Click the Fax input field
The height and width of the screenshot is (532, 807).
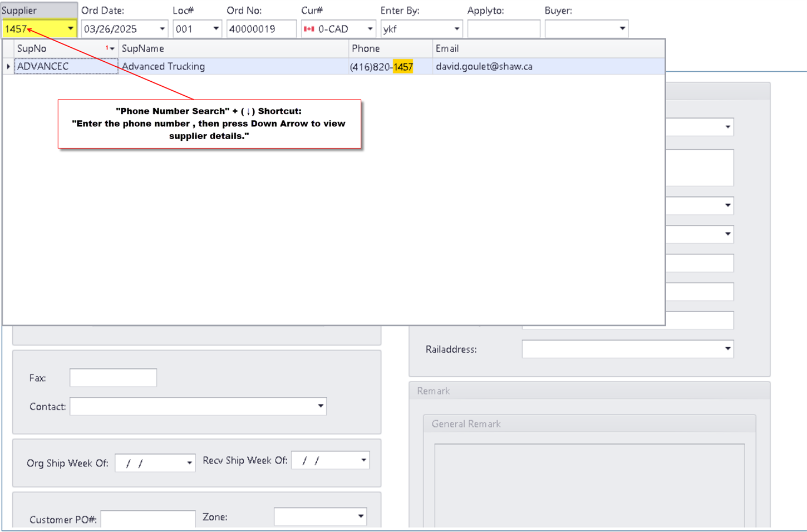pyautogui.click(x=113, y=378)
